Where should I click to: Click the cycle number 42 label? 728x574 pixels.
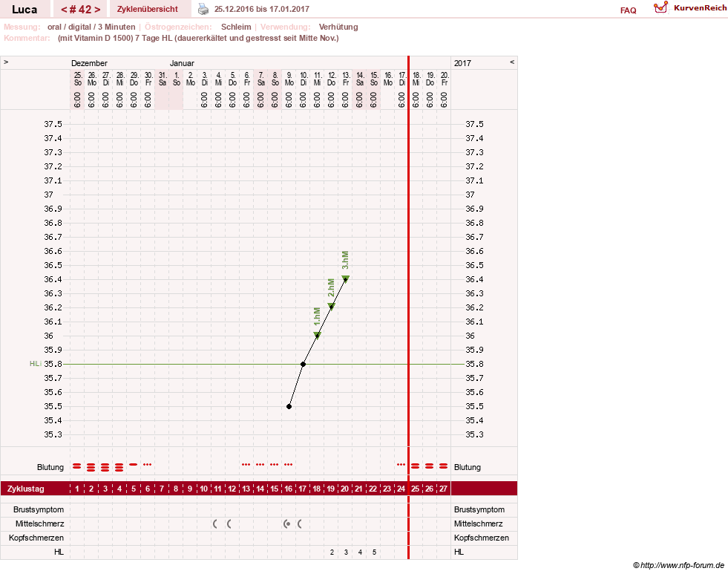point(81,10)
